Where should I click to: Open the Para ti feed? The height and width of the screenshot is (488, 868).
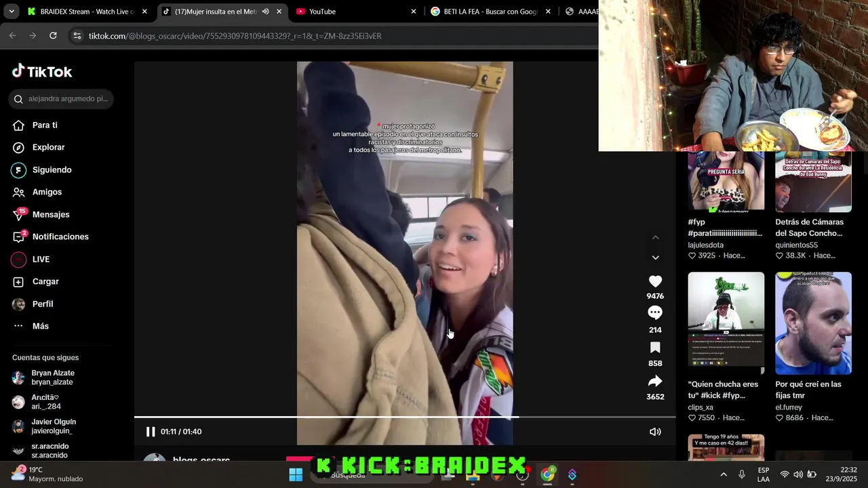tap(45, 125)
